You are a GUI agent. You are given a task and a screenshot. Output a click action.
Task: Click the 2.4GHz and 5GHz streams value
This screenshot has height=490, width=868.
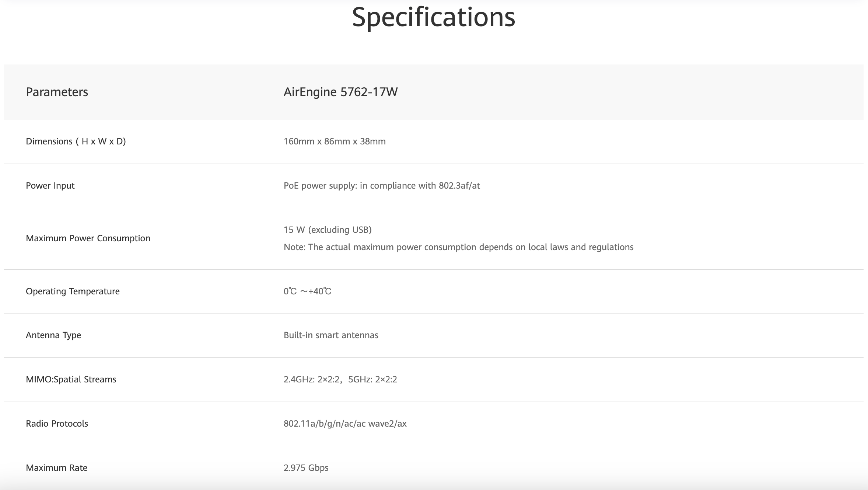(340, 379)
